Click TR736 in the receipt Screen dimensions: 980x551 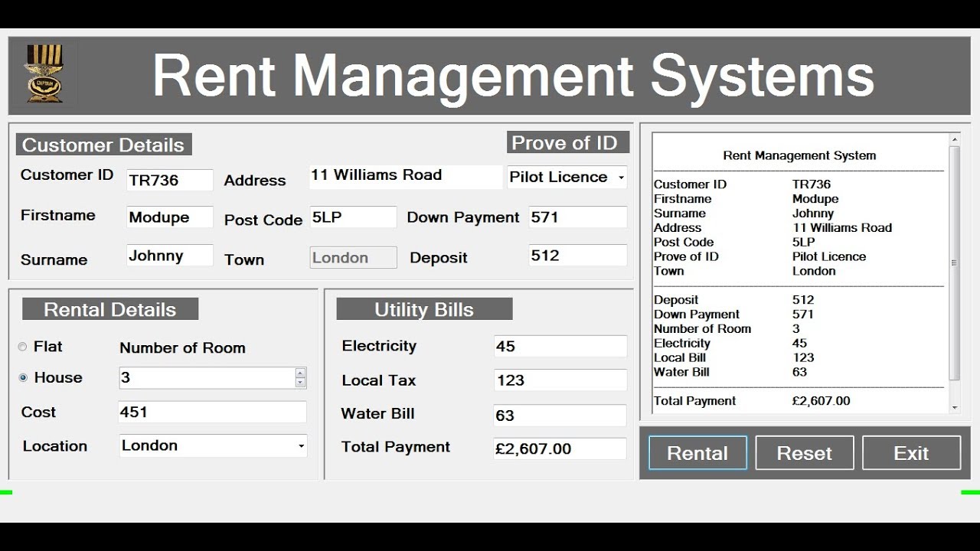(x=812, y=184)
